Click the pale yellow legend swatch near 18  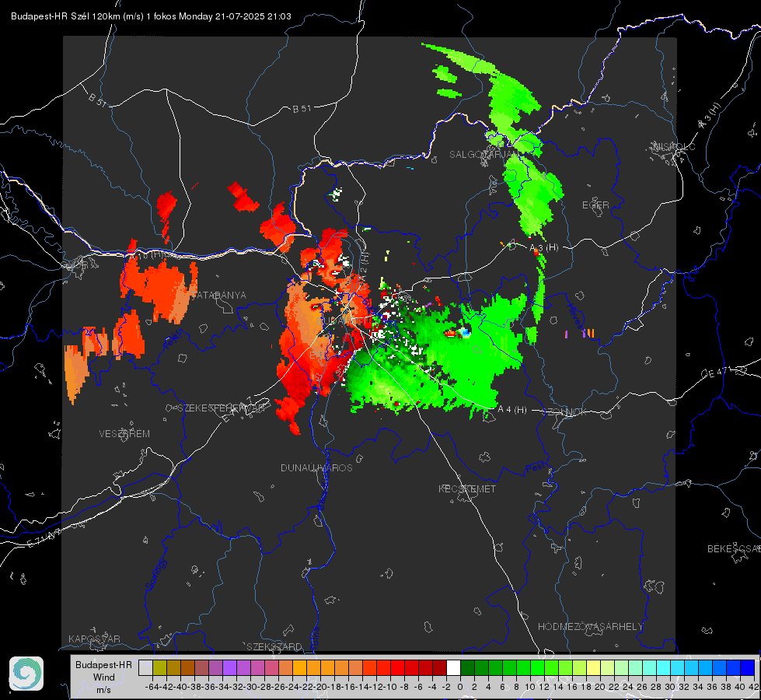(594, 667)
